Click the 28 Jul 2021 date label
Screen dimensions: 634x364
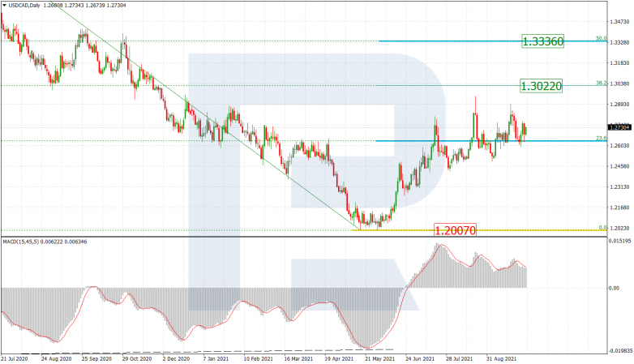point(460,359)
